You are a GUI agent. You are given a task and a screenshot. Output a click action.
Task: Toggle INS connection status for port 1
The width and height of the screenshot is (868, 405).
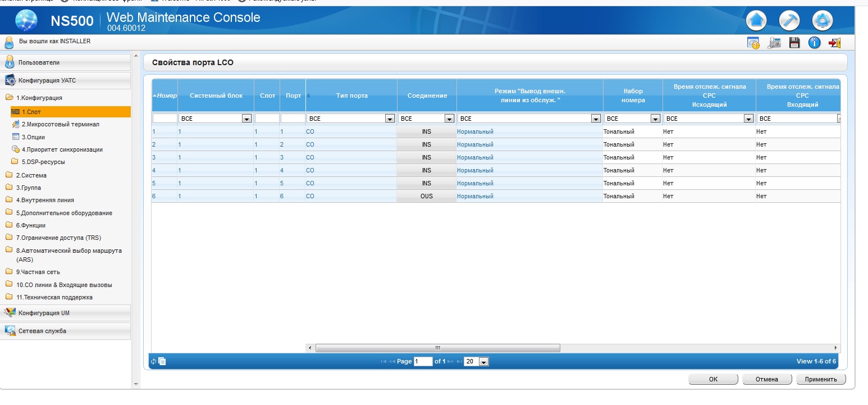pyautogui.click(x=427, y=131)
